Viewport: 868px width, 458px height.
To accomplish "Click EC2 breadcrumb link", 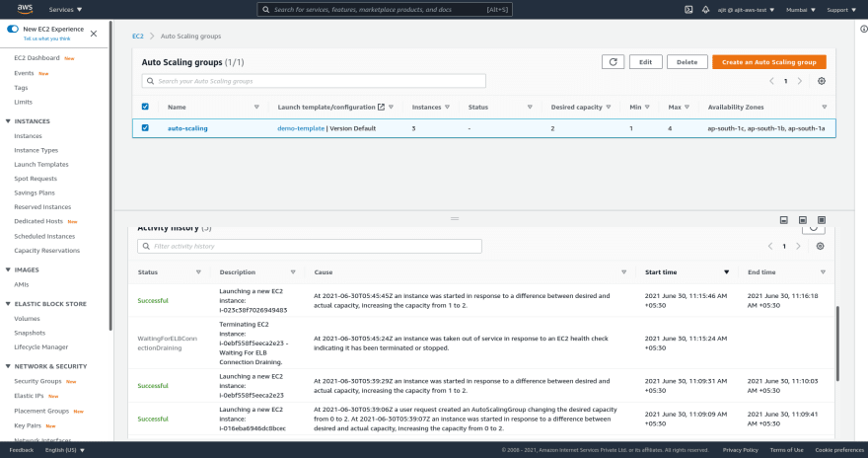I will (137, 36).
